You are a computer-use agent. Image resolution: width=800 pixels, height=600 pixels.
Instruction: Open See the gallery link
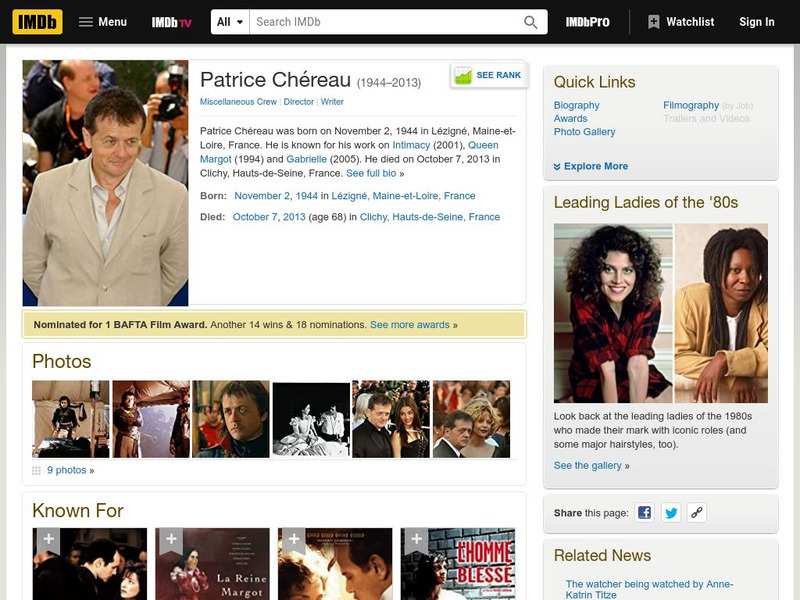587,465
